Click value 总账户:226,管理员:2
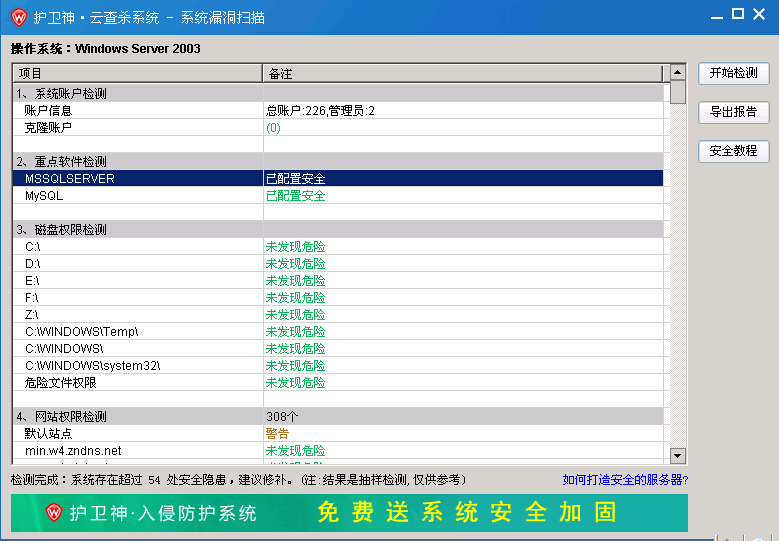 tap(320, 111)
